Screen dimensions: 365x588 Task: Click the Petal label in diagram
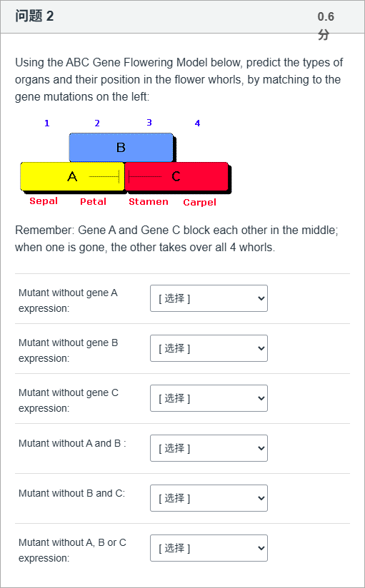coord(93,202)
